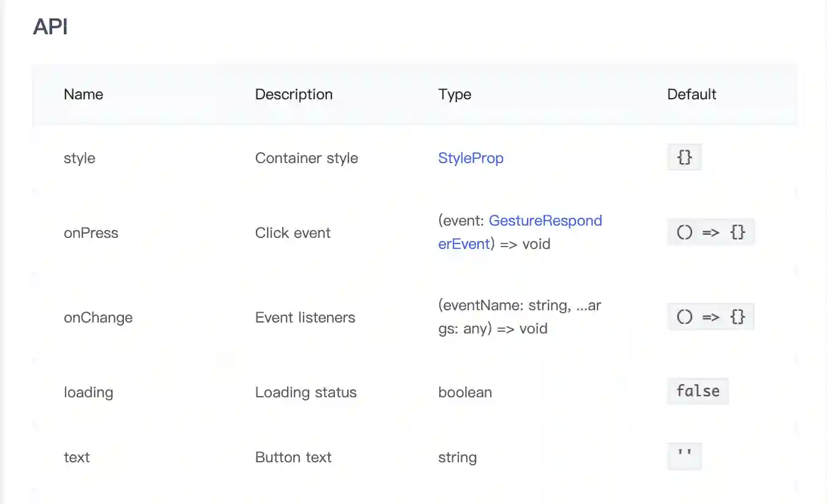The height and width of the screenshot is (504, 827).
Task: Click the onChange default () => {} code badge
Action: click(x=710, y=317)
